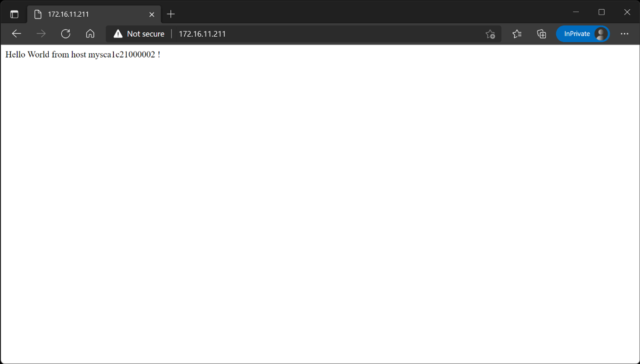Open the vertical tabs panel icon
Screen dimensions: 640x364
(14, 14)
